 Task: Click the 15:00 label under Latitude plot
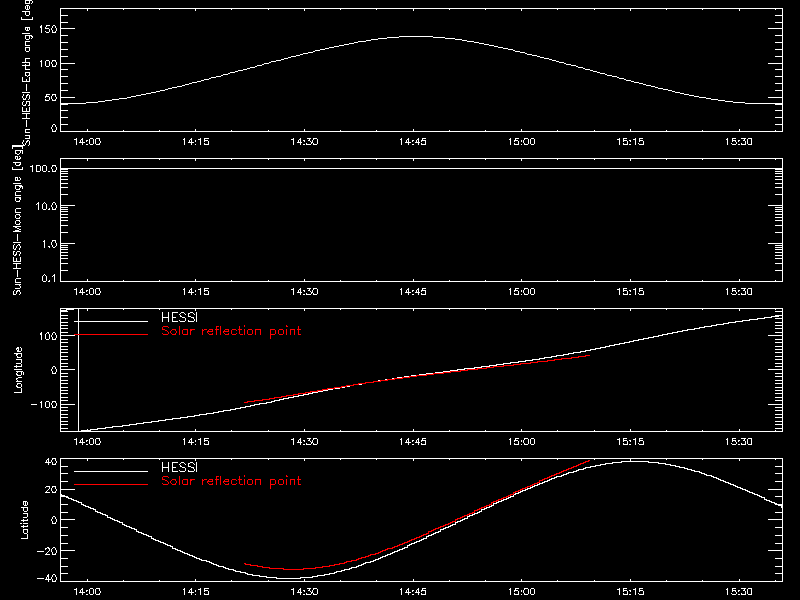coord(521,592)
